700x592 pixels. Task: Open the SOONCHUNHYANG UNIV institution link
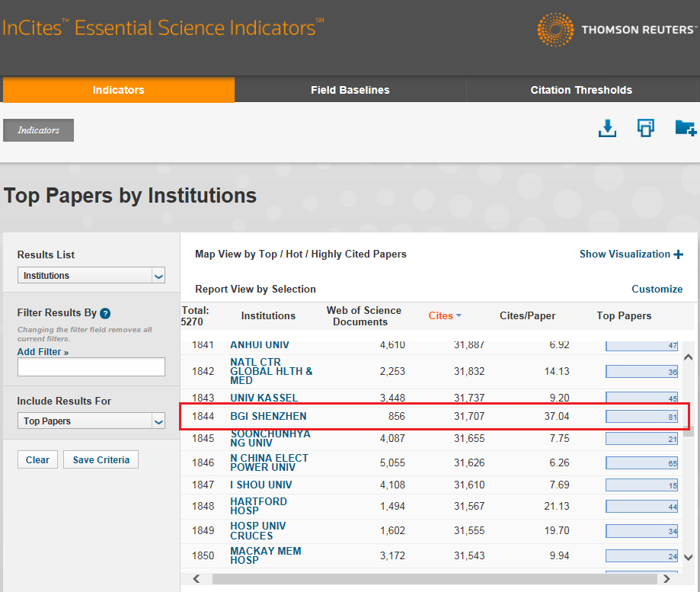click(270, 438)
